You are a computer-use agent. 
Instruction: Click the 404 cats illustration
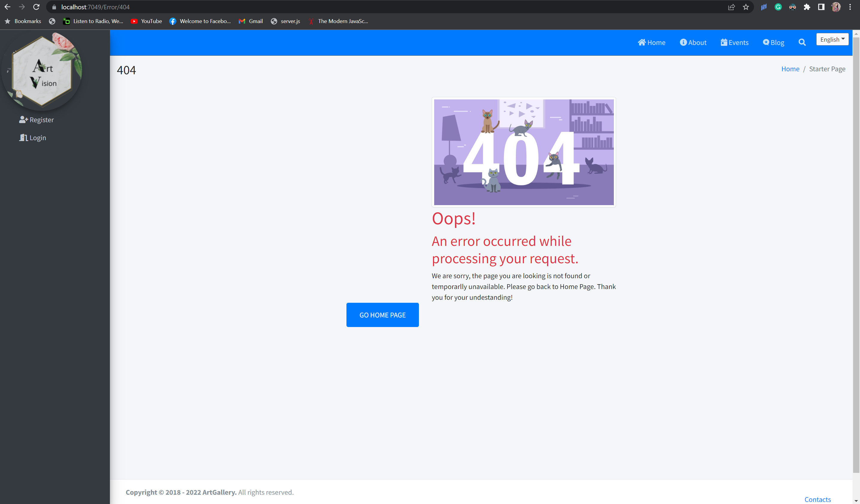tap(523, 152)
